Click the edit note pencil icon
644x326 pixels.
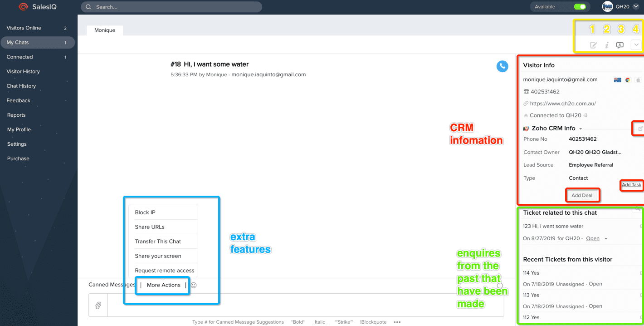pyautogui.click(x=593, y=45)
